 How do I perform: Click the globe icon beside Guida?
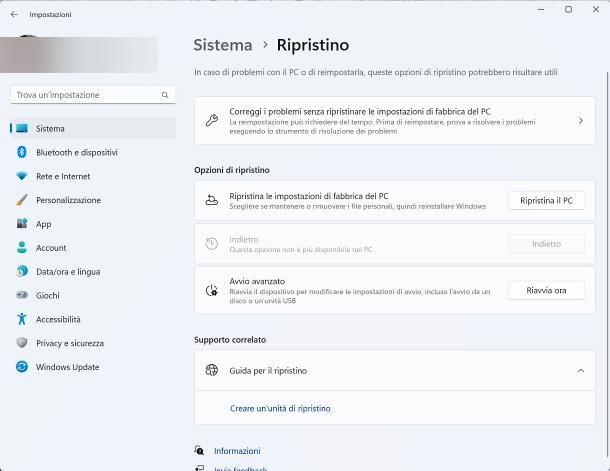212,370
